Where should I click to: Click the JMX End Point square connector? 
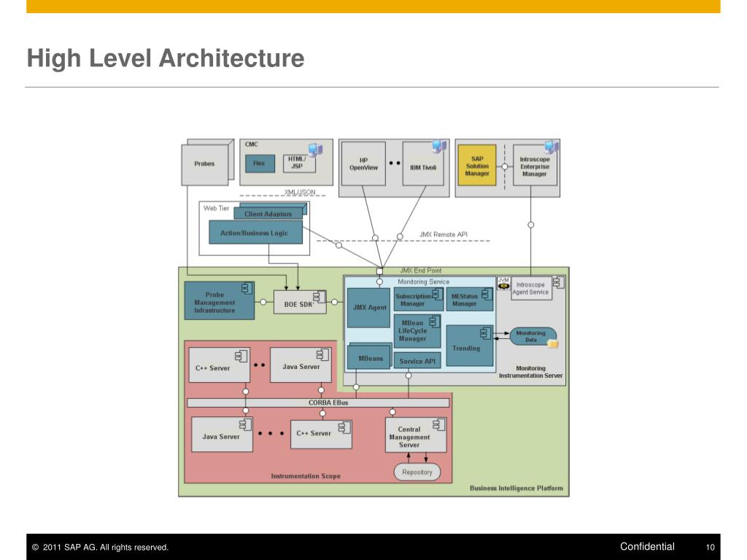(x=379, y=271)
